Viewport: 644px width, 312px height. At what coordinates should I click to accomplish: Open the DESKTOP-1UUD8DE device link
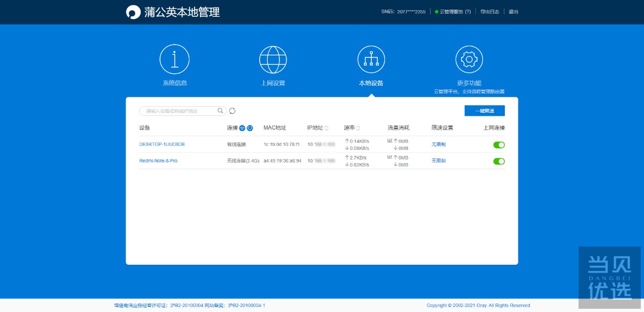click(162, 144)
